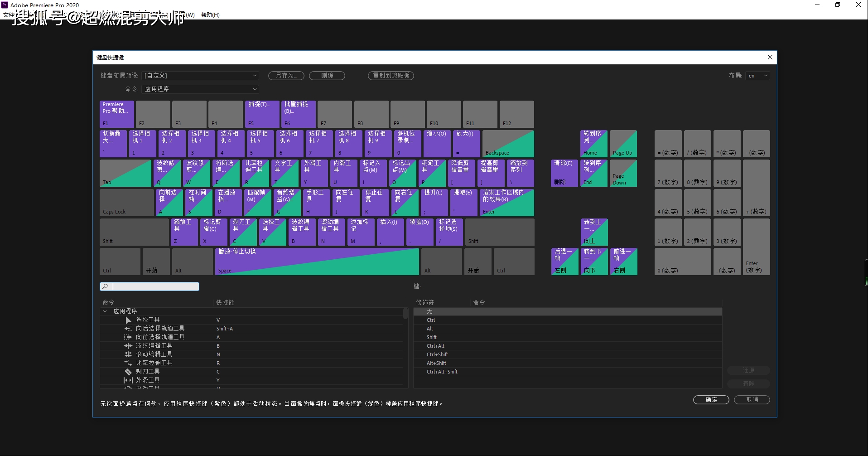868x456 pixels.
Task: Click the Razor Tool (剃刀工具) icon
Action: (x=128, y=372)
